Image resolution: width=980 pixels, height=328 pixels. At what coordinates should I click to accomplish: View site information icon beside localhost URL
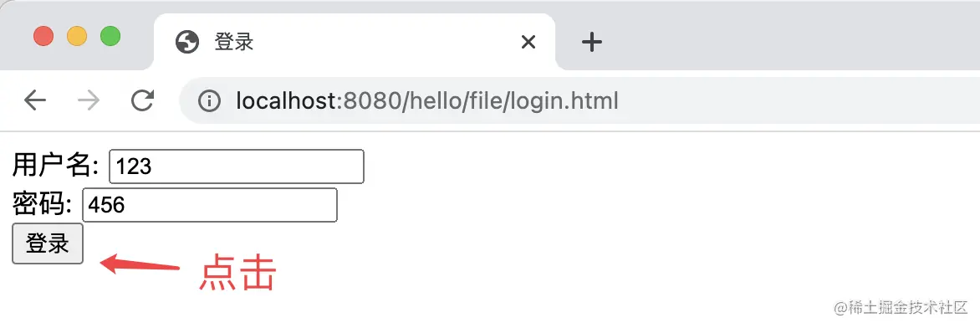pos(209,100)
